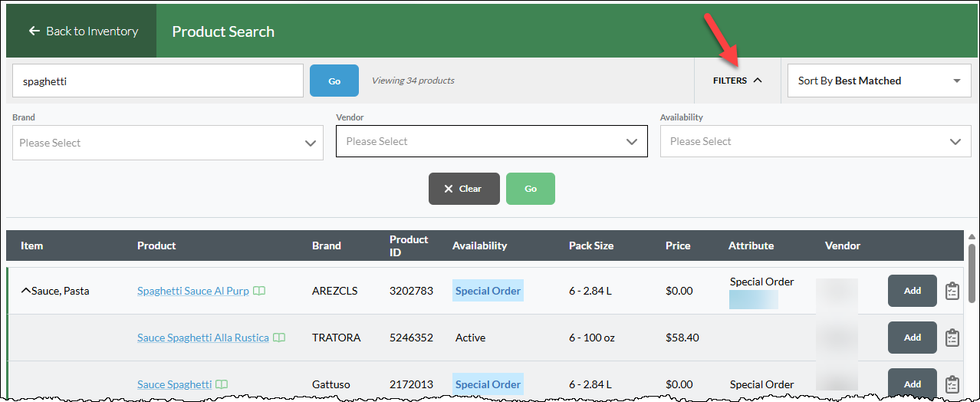Click the Attribute column header

point(751,245)
